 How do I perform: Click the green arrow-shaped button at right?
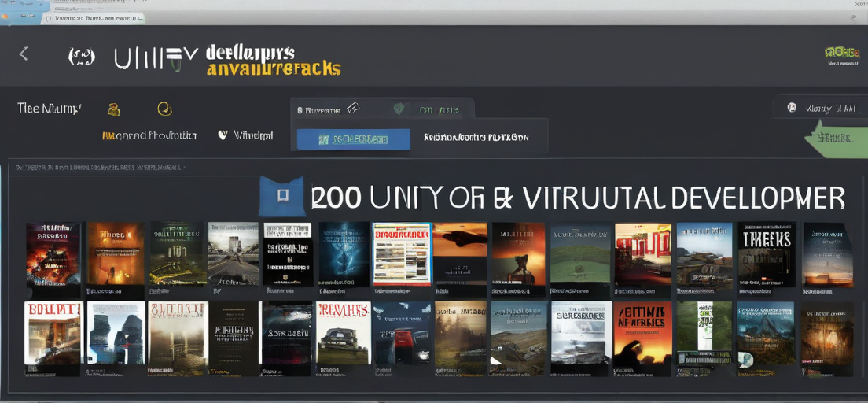pos(836,139)
